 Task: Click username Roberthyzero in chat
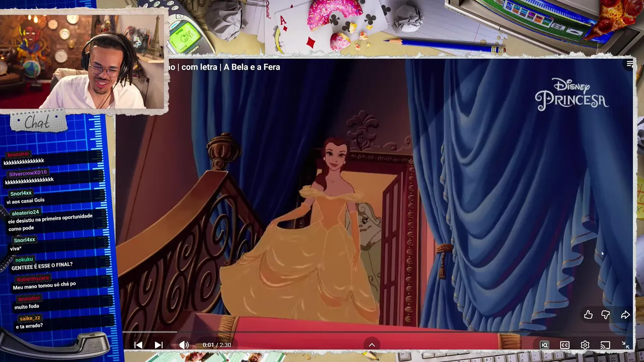pyautogui.click(x=33, y=279)
